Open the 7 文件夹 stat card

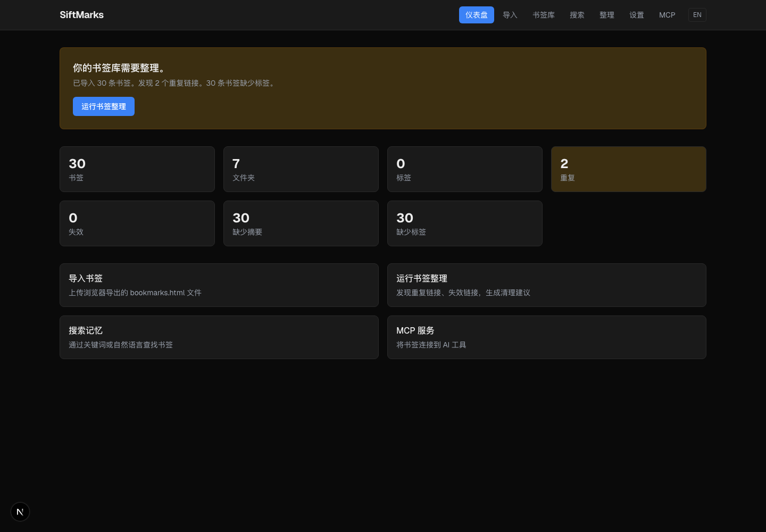(301, 169)
